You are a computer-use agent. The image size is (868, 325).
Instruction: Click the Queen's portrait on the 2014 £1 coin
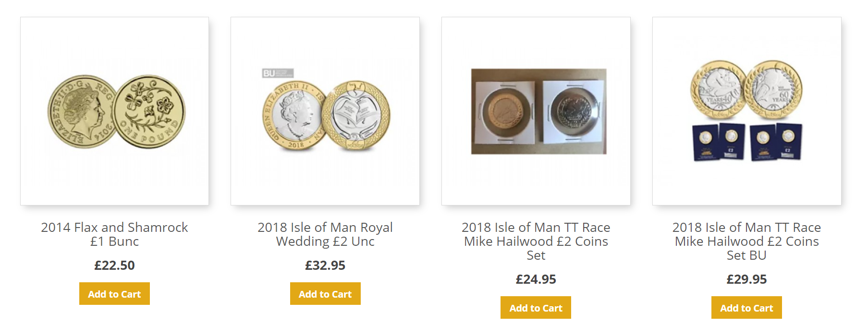click(82, 111)
